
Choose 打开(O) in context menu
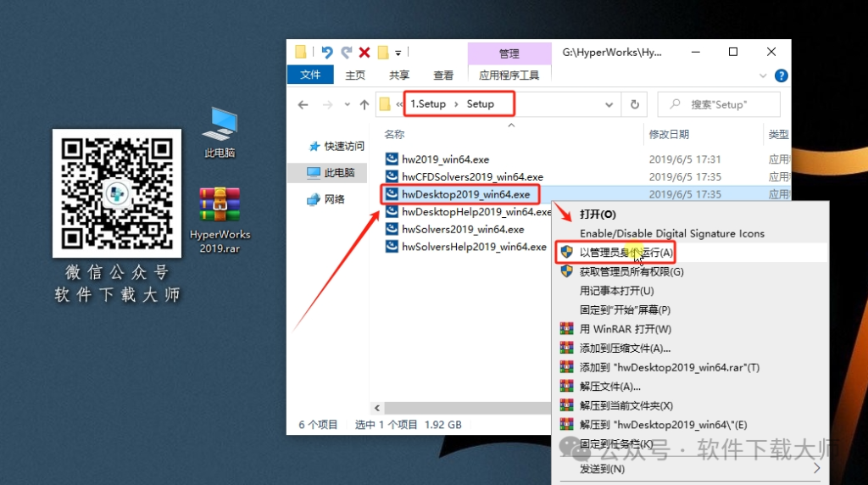coord(690,215)
